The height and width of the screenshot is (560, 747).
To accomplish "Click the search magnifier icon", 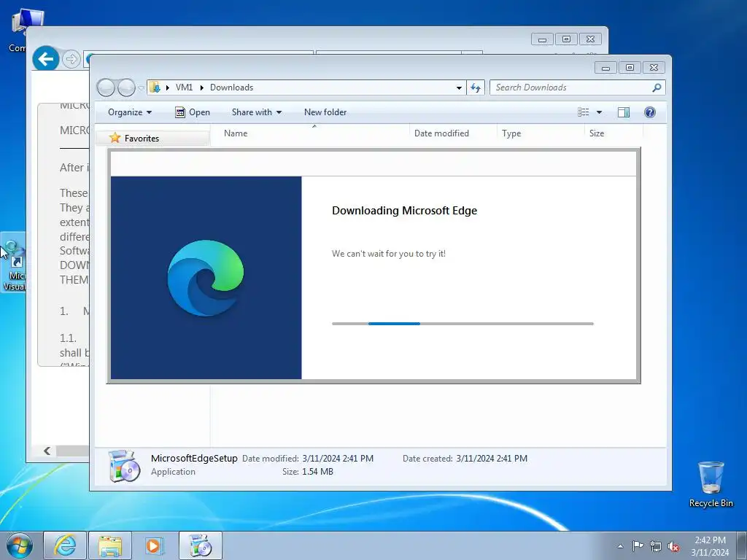I will click(x=657, y=87).
